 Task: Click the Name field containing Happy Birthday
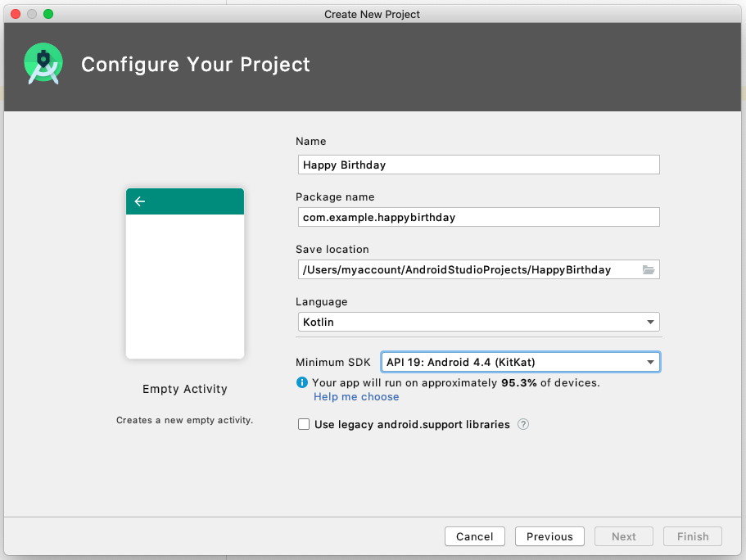[x=479, y=165]
